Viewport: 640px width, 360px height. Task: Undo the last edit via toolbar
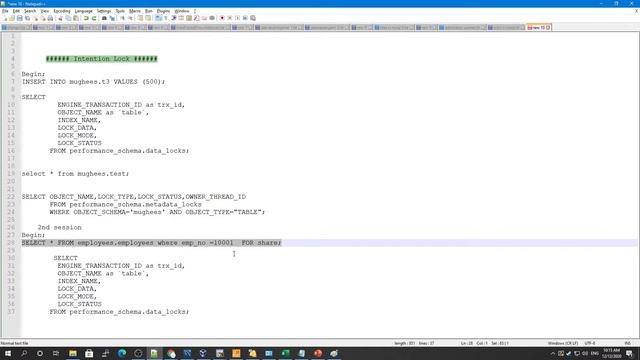click(86, 18)
